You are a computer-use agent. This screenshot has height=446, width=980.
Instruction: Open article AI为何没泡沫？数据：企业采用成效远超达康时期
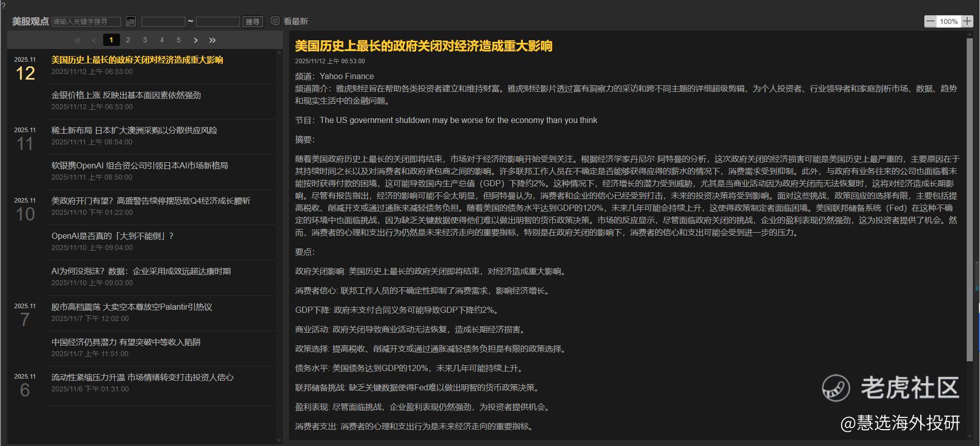click(x=141, y=271)
